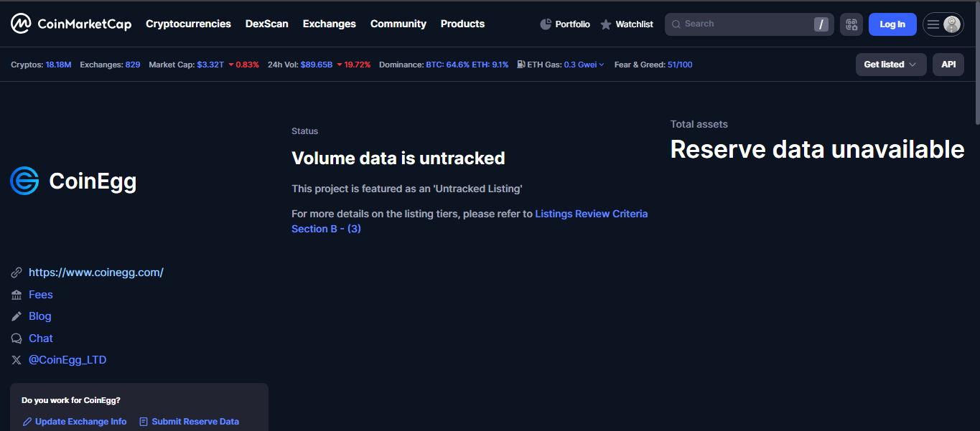
Task: Click the search magnifier icon
Action: [676, 24]
